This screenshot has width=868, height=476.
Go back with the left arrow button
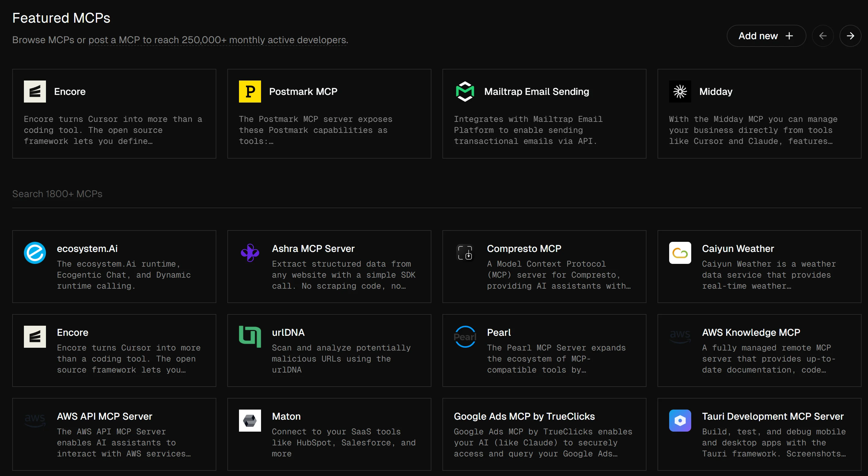point(823,36)
